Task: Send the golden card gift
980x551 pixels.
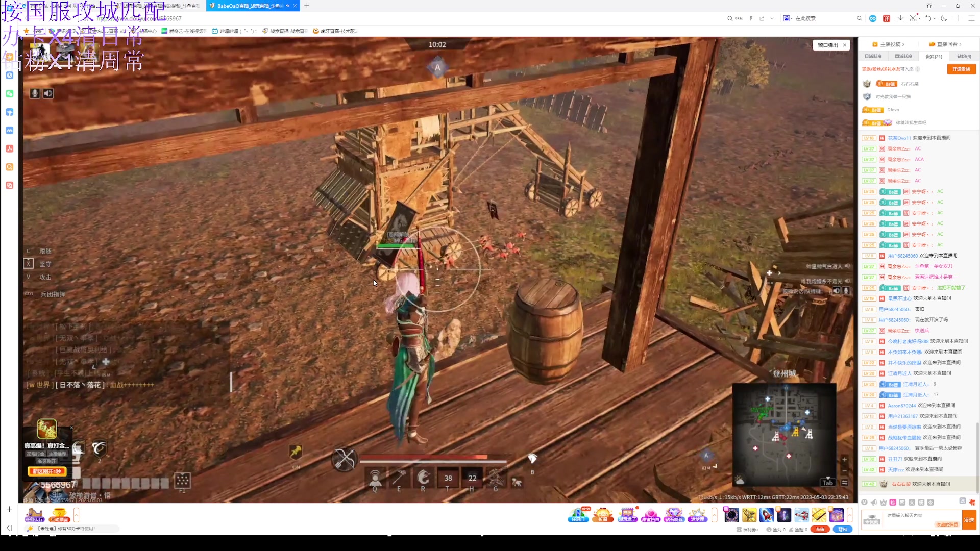Action: coord(819,515)
